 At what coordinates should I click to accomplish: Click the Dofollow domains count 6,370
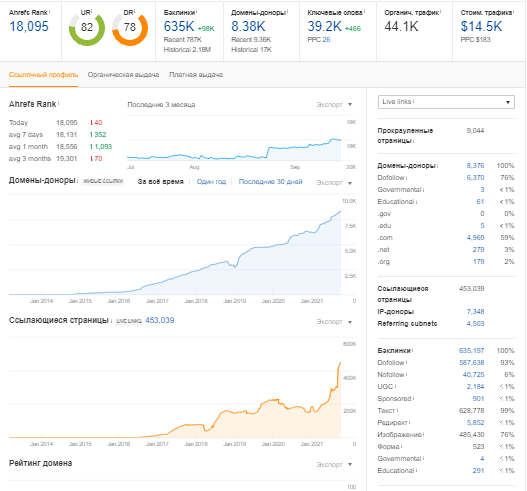point(475,178)
